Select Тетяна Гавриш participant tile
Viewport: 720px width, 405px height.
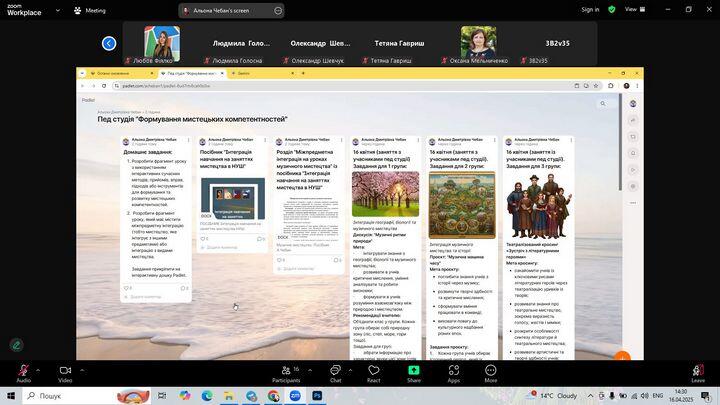[399, 44]
